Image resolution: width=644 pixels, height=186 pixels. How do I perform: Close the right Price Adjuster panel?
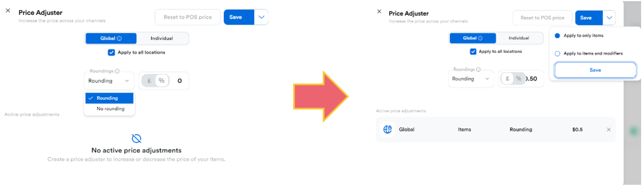pyautogui.click(x=379, y=12)
